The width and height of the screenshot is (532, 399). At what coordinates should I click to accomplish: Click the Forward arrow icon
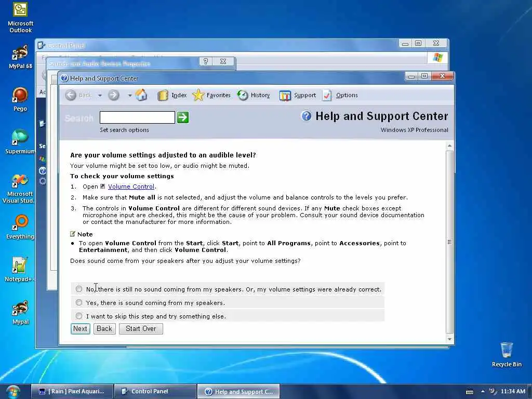[114, 96]
